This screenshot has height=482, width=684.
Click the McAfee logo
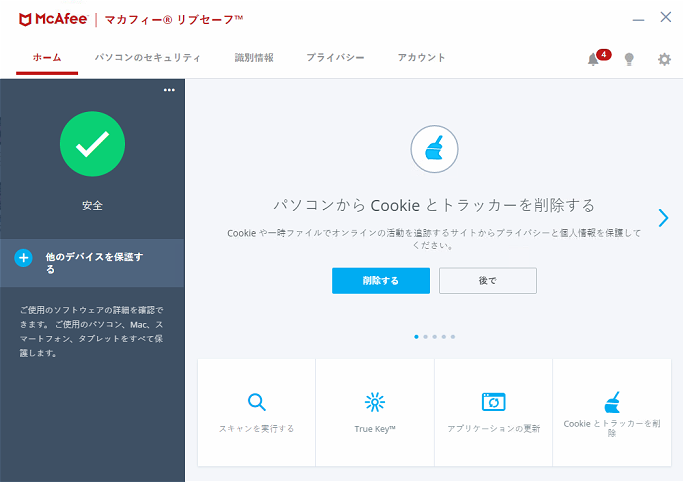click(x=53, y=19)
